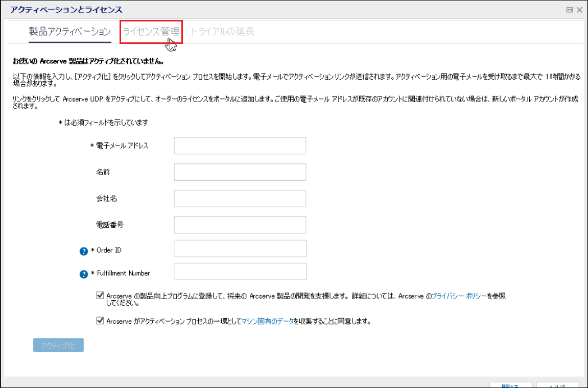Screen dimensions: 588x388
Task: Focus the 名前 input field
Action: (x=240, y=172)
